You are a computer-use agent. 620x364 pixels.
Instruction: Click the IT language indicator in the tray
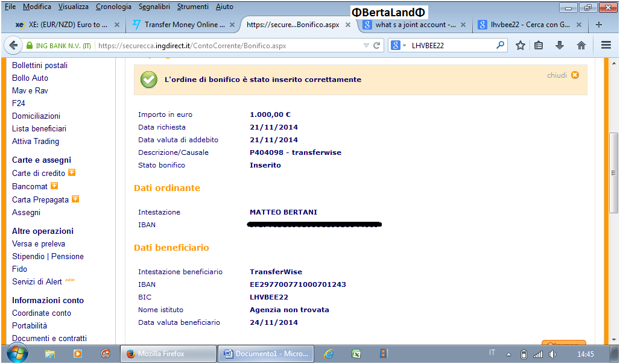pos(492,353)
